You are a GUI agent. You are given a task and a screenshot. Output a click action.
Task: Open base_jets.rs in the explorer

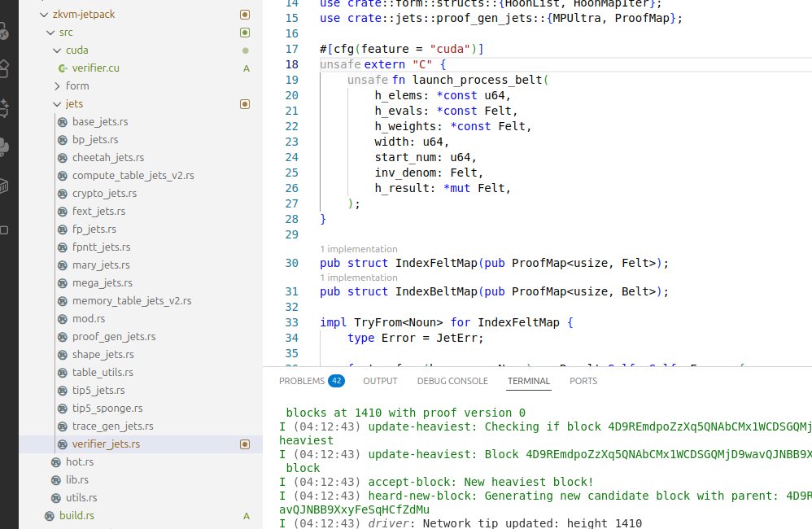(x=100, y=122)
